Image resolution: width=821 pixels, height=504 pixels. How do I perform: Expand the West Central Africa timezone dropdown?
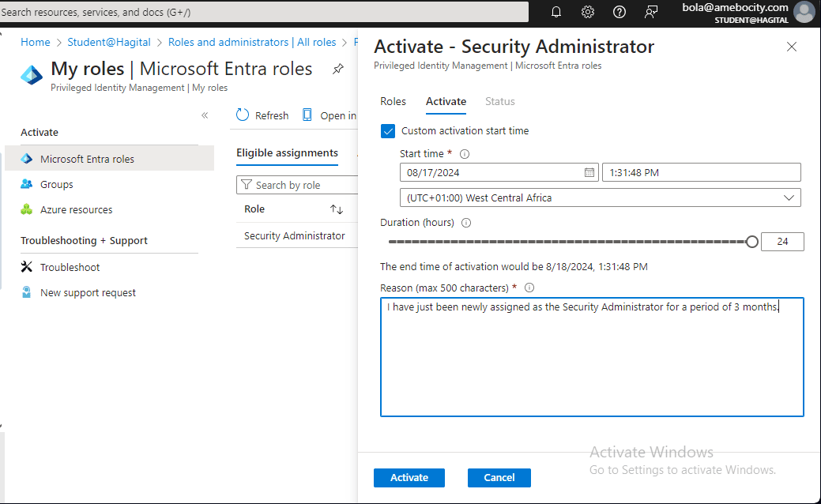789,197
